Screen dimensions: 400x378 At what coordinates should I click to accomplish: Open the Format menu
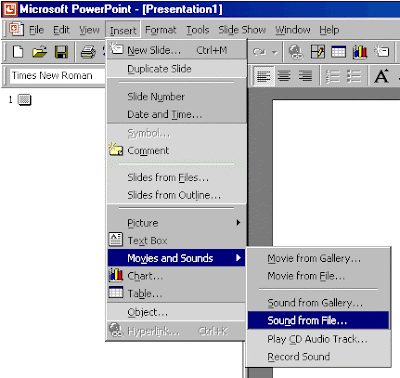[x=161, y=30]
